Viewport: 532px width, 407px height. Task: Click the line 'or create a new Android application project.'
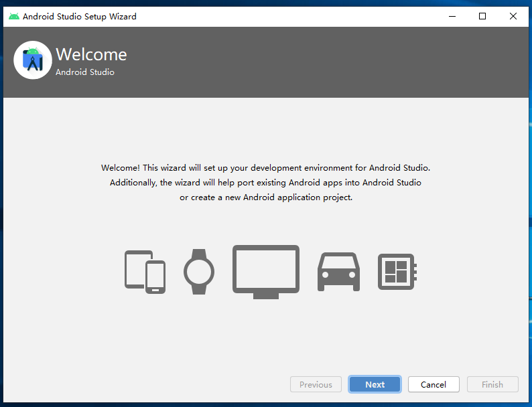pos(266,197)
